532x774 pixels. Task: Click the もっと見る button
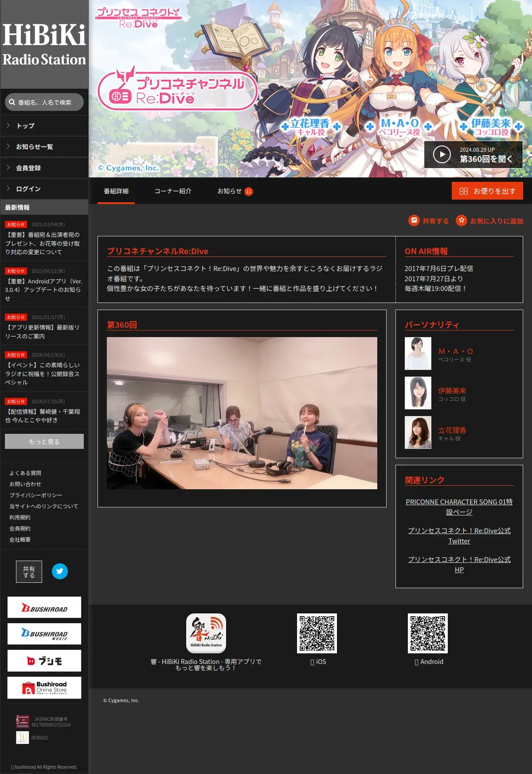click(44, 441)
